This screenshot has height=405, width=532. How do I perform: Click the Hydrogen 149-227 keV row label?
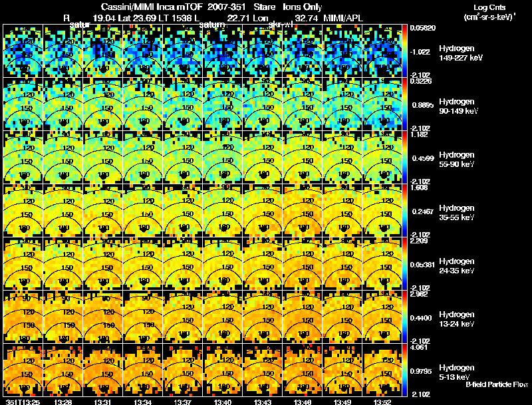point(460,53)
